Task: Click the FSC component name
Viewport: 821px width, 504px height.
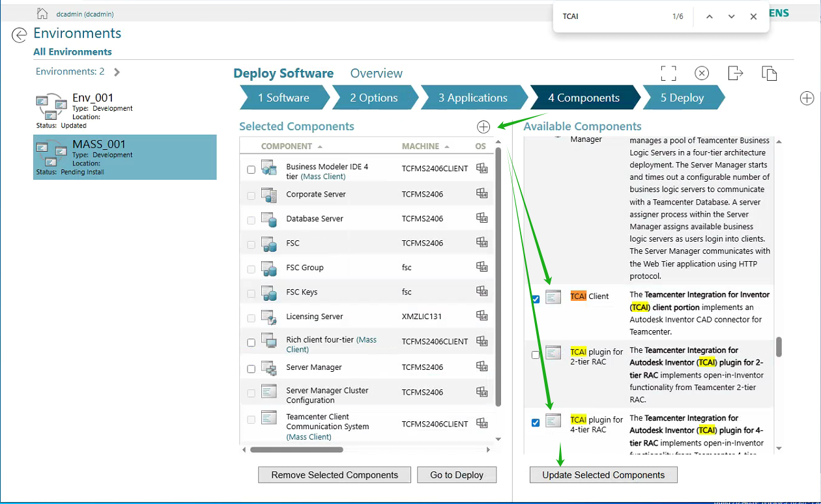Action: [293, 244]
